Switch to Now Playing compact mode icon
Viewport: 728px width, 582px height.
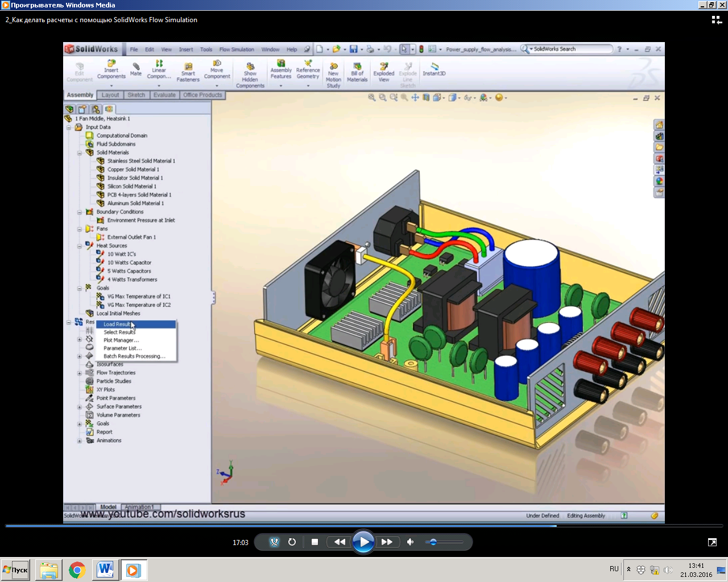point(717,20)
